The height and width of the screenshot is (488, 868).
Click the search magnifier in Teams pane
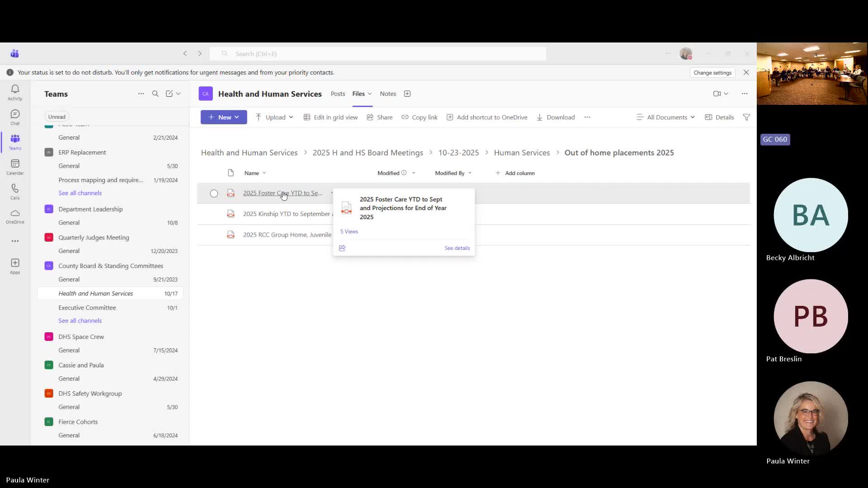tap(155, 94)
